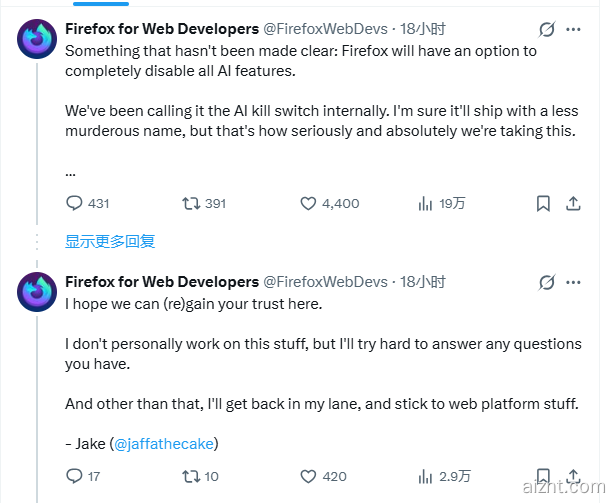Screen dimensions: 615x503
Task: Like the tweet with 4,400 likes
Action: [309, 203]
